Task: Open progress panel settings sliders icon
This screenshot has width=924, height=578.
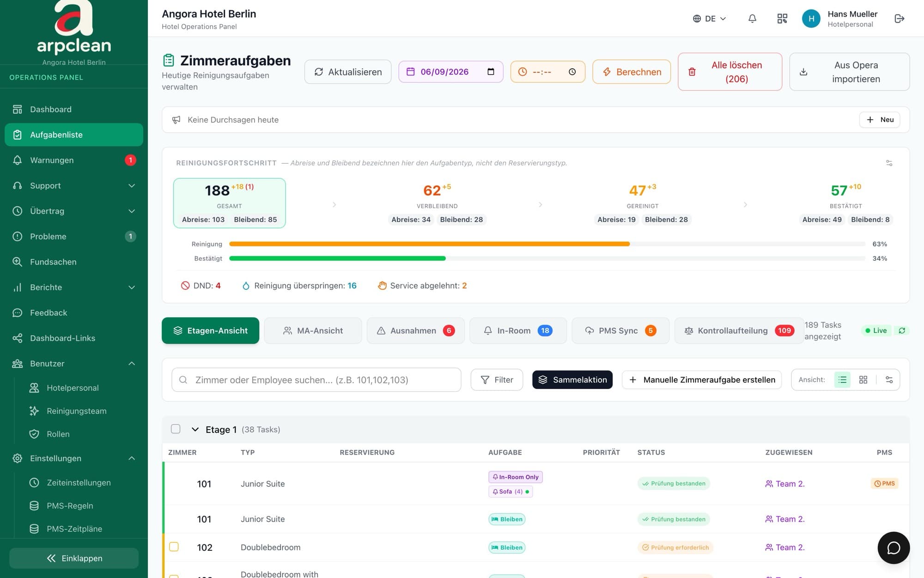Action: (x=889, y=163)
